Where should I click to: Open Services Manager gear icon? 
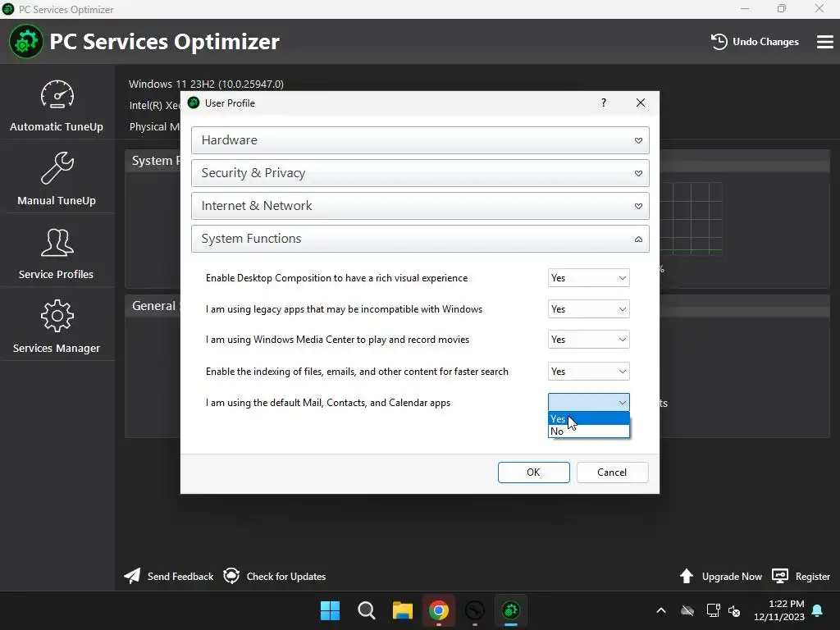click(x=57, y=316)
